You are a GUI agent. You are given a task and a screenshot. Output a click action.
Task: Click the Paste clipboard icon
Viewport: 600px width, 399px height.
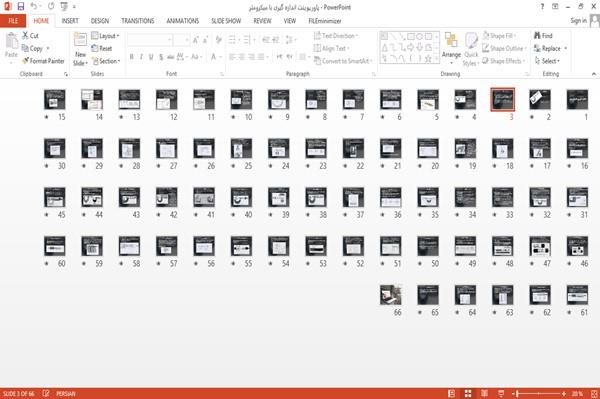click(11, 41)
